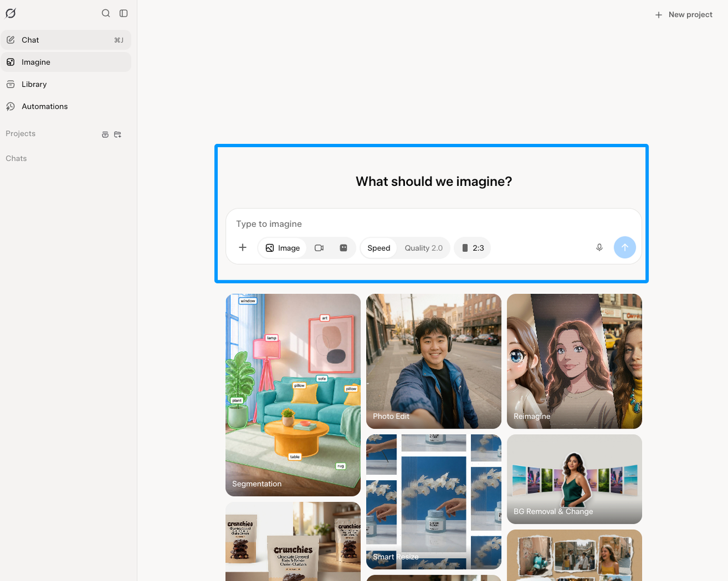
Task: Click the Automations clock icon
Action: point(10,106)
